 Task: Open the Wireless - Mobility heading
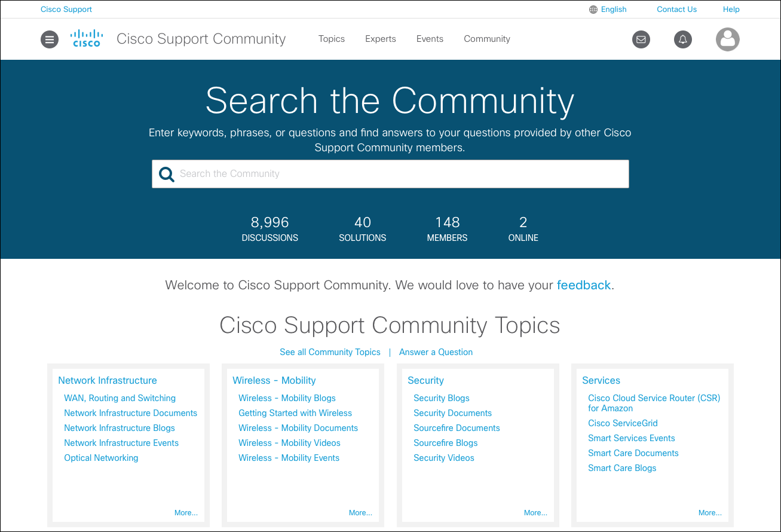tap(274, 380)
